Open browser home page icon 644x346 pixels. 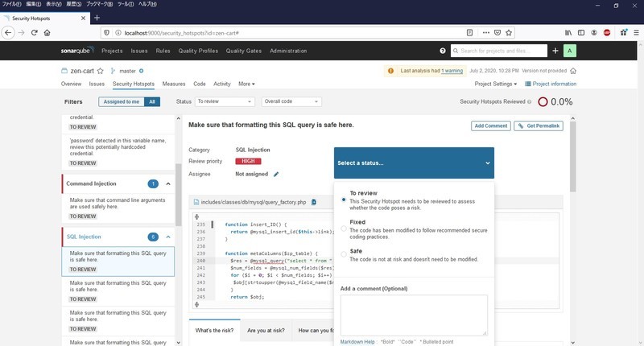pos(47,33)
